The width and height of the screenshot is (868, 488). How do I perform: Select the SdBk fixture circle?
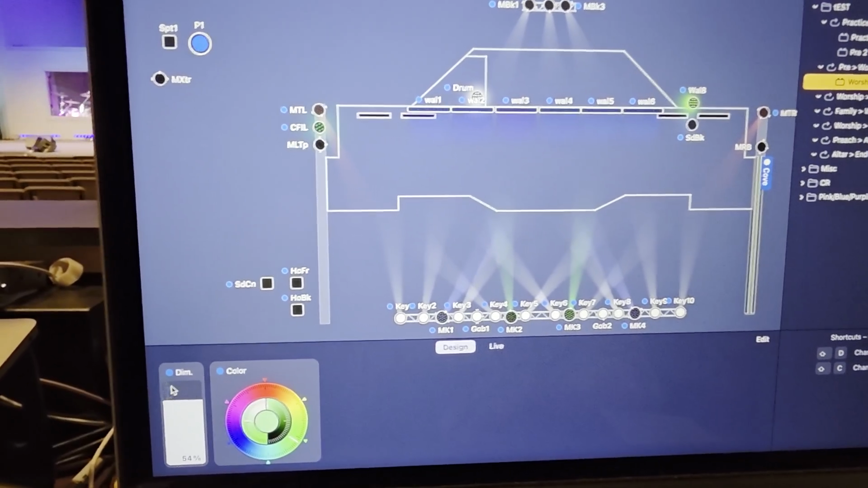click(x=692, y=125)
